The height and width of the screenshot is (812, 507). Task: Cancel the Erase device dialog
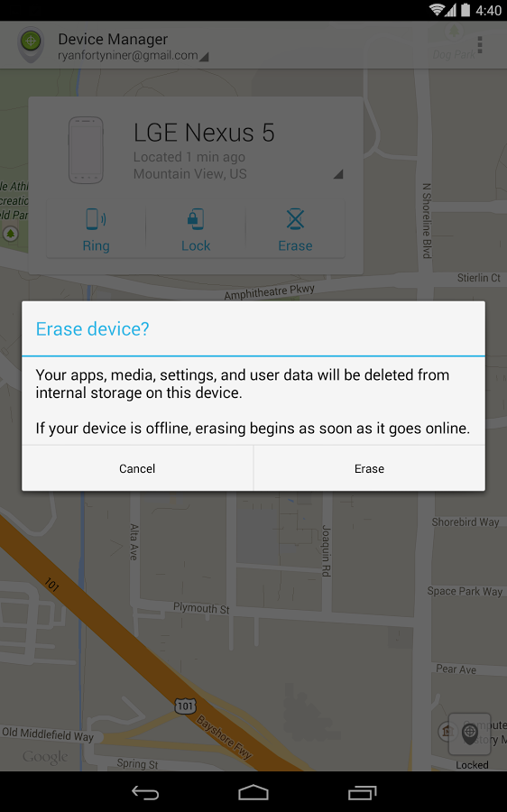(x=137, y=468)
